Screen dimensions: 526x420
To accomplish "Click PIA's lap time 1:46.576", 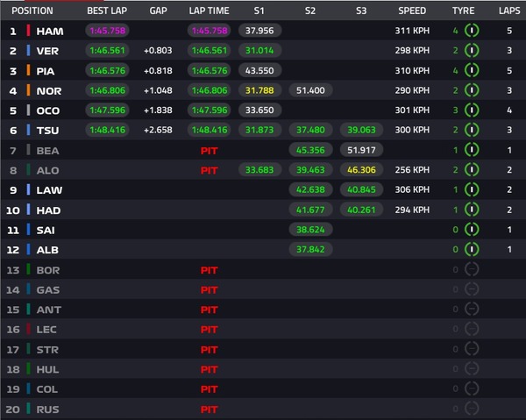I will [x=210, y=70].
